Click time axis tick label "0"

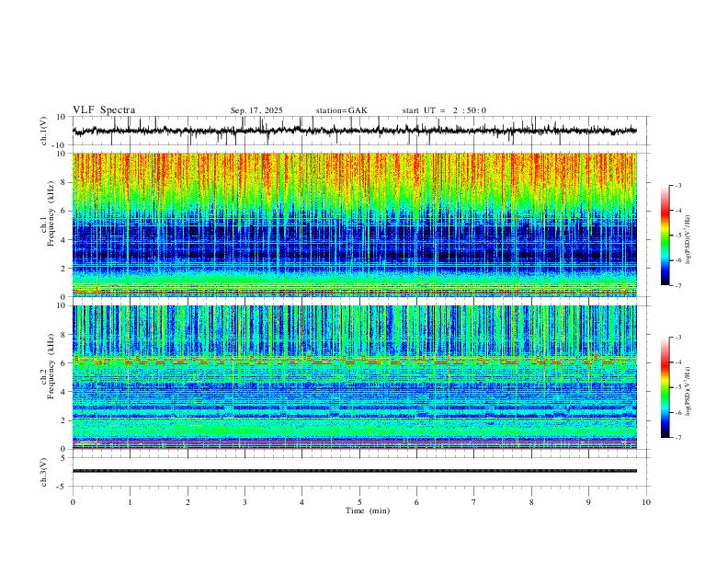click(73, 502)
